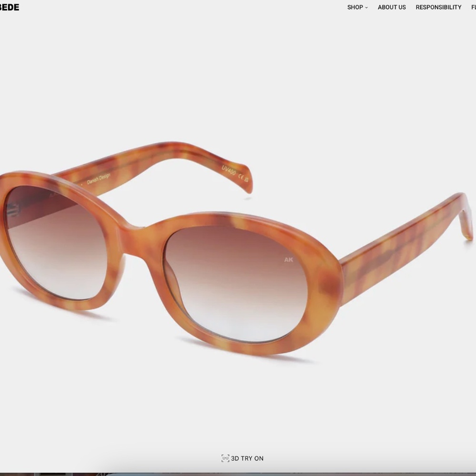Click the brand logo at top left

pyautogui.click(x=10, y=7)
